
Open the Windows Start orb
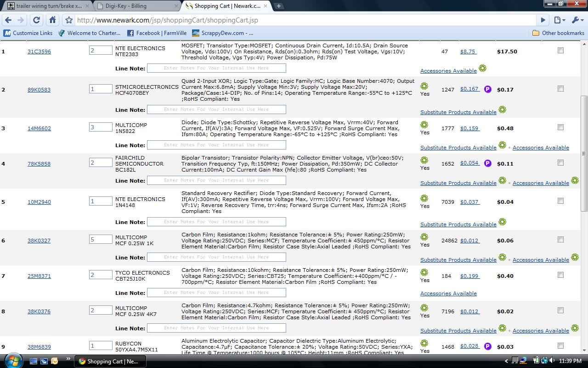tap(12, 360)
